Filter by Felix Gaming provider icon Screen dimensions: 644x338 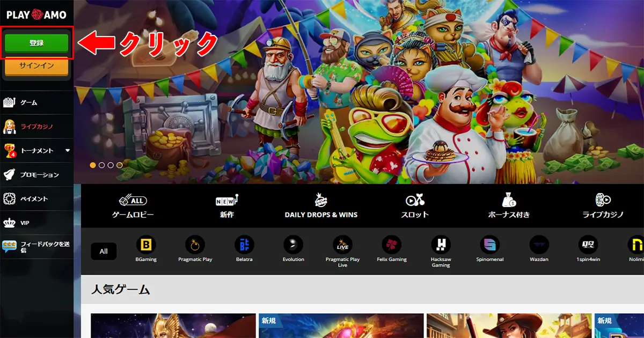click(x=392, y=245)
